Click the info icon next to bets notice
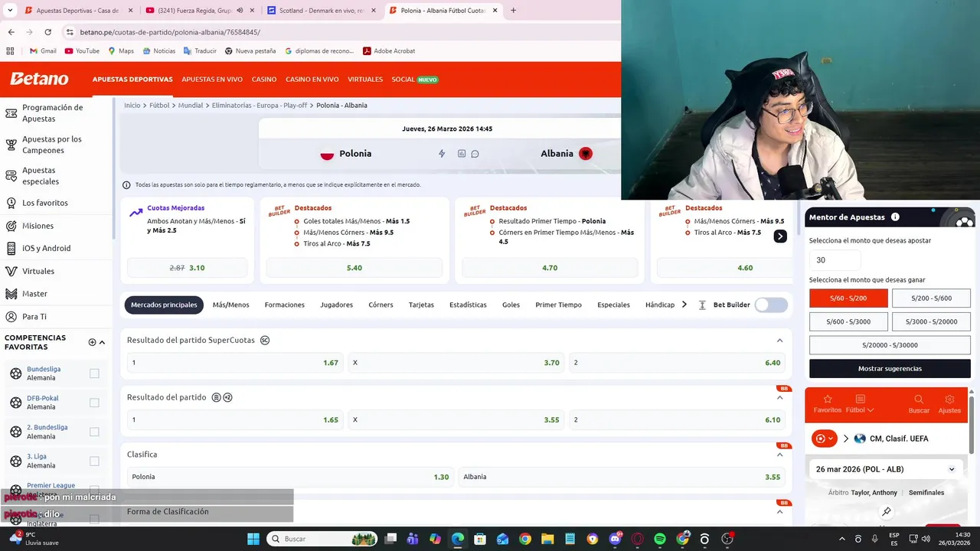The height and width of the screenshot is (551, 980). [x=126, y=185]
